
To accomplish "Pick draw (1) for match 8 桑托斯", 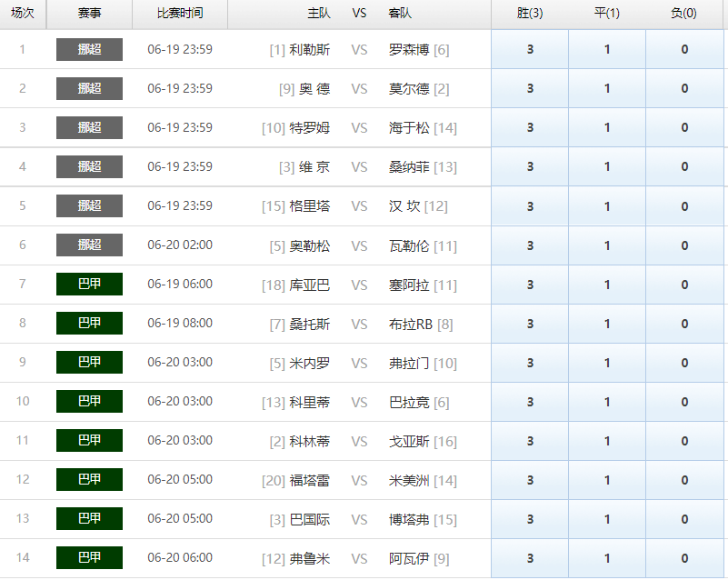I will pos(607,324).
